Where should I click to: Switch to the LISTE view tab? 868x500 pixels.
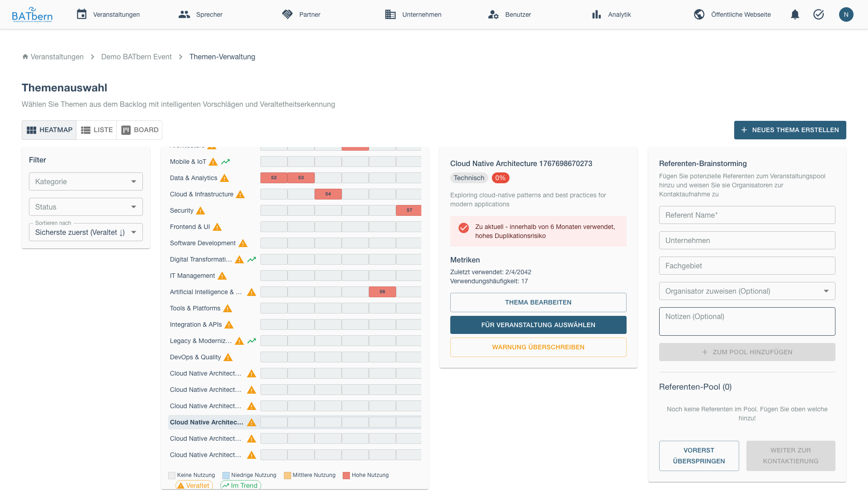point(97,130)
